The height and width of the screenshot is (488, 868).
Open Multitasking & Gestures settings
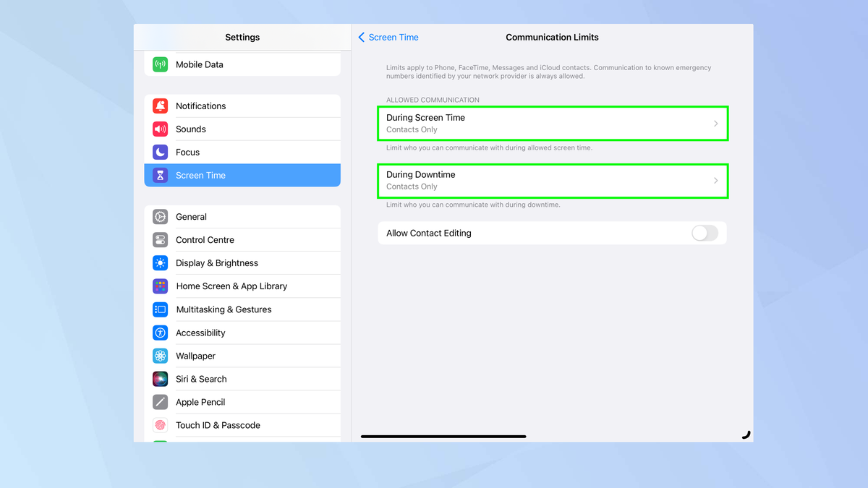pyautogui.click(x=242, y=309)
